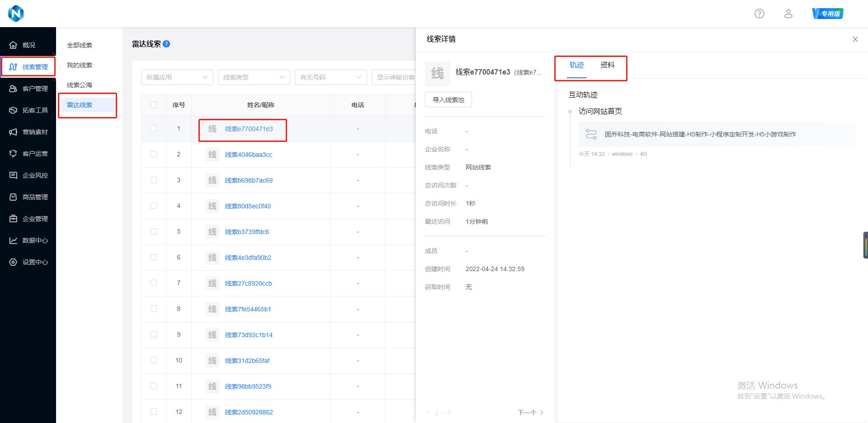Click 下一个 to view next lead
This screenshot has height=423, width=868.
[527, 412]
